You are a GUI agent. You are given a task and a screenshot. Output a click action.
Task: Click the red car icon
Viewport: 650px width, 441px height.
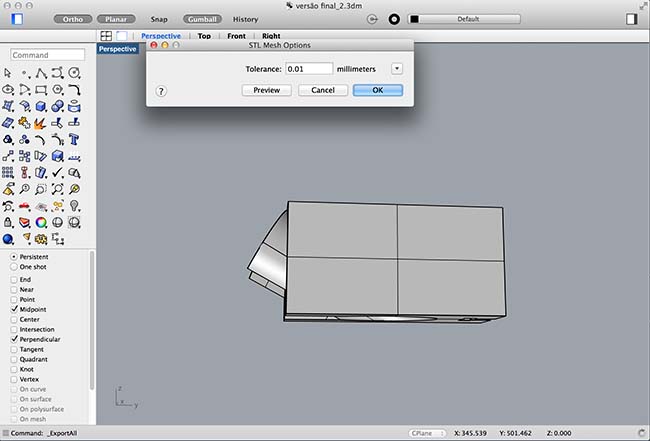click(x=24, y=206)
